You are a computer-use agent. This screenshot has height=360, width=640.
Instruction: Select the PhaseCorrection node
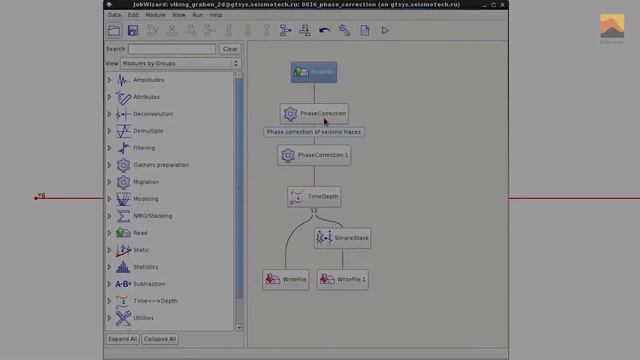[314, 113]
